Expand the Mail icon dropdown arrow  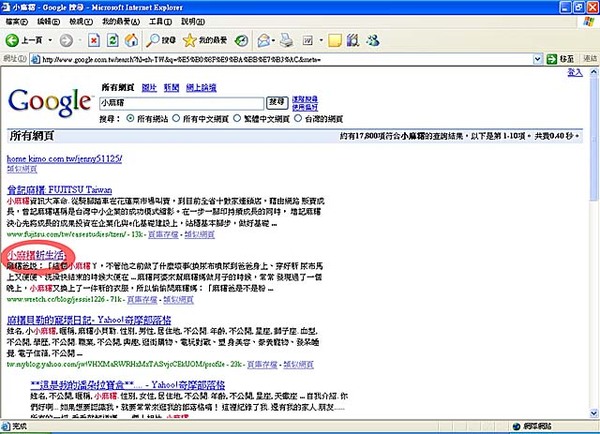[x=274, y=40]
